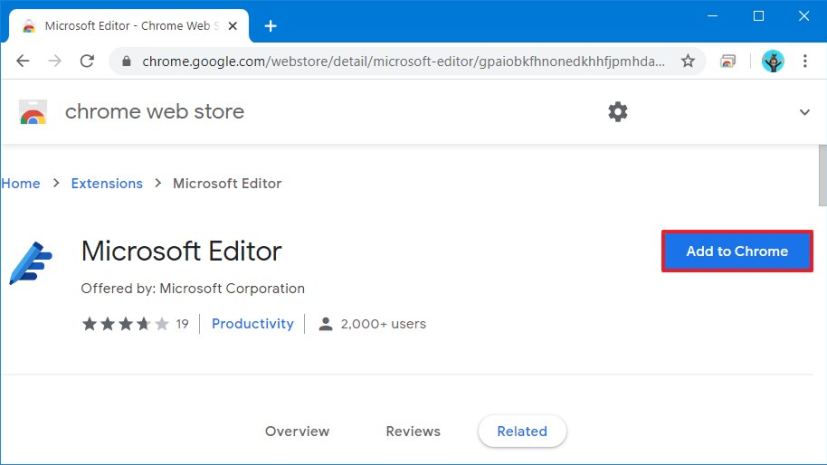The height and width of the screenshot is (465, 827).
Task: Reload the page with refresh icon
Action: pyautogui.click(x=87, y=61)
